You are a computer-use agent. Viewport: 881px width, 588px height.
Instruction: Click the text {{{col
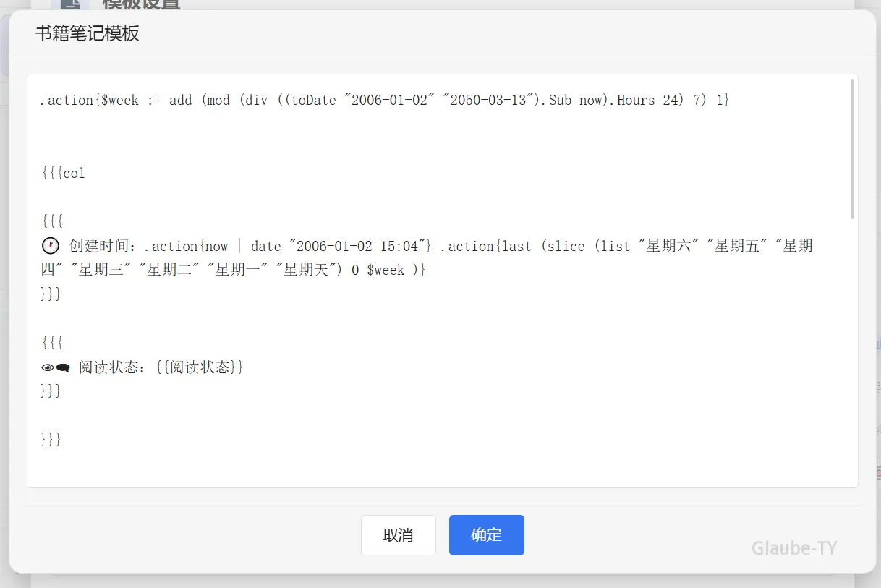pos(64,174)
